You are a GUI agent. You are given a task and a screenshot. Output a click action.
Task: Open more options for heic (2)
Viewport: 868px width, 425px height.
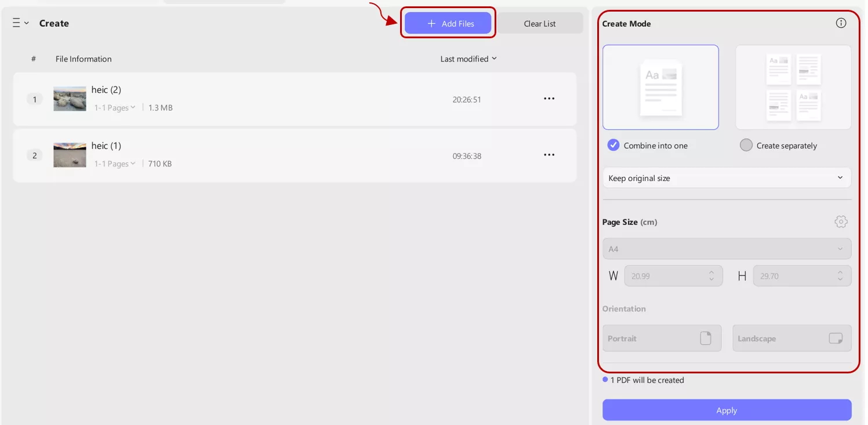(549, 99)
